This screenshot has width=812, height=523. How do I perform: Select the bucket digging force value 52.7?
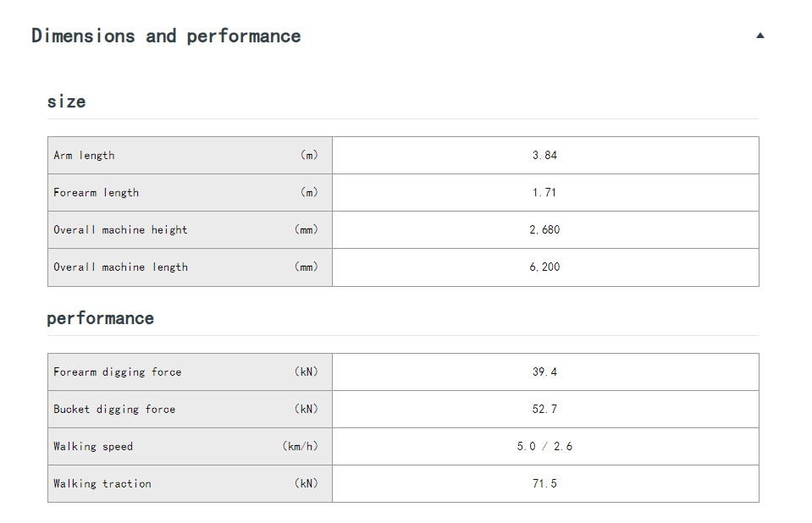(x=544, y=409)
